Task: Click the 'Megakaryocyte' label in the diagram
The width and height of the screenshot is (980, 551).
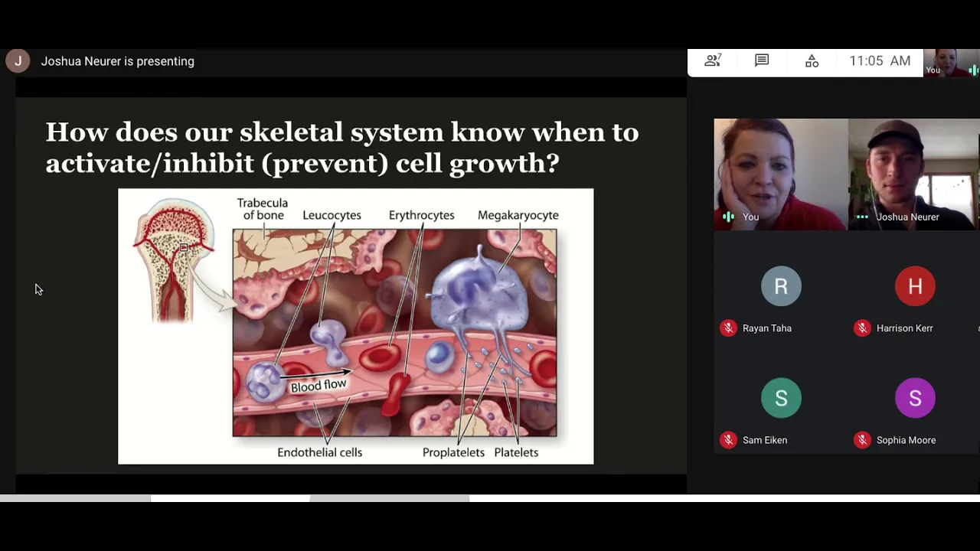Action: [518, 215]
